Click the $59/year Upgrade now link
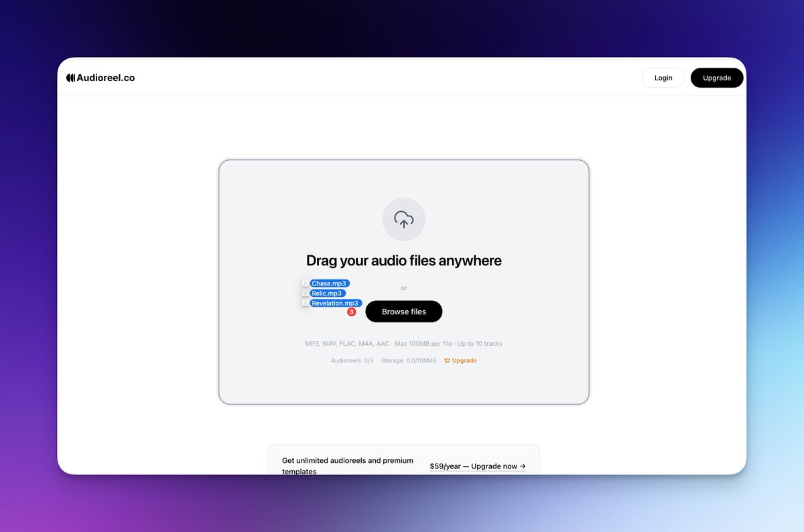This screenshot has width=804, height=532. [478, 466]
